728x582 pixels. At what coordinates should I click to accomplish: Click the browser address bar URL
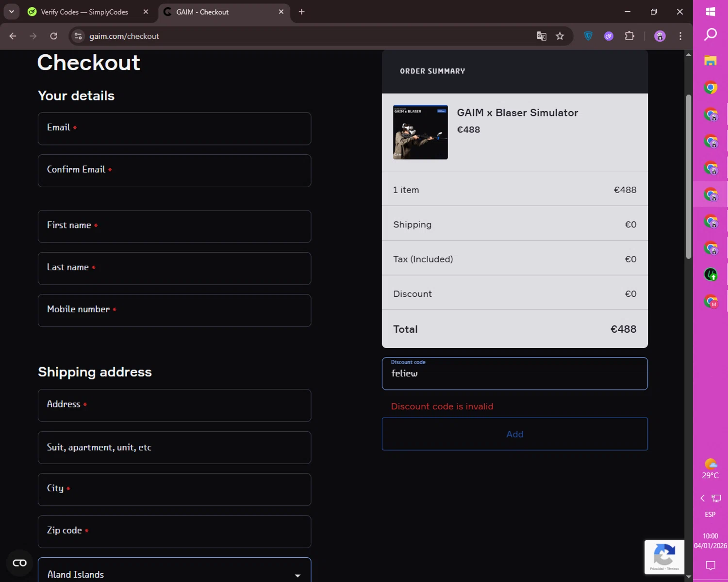point(124,36)
